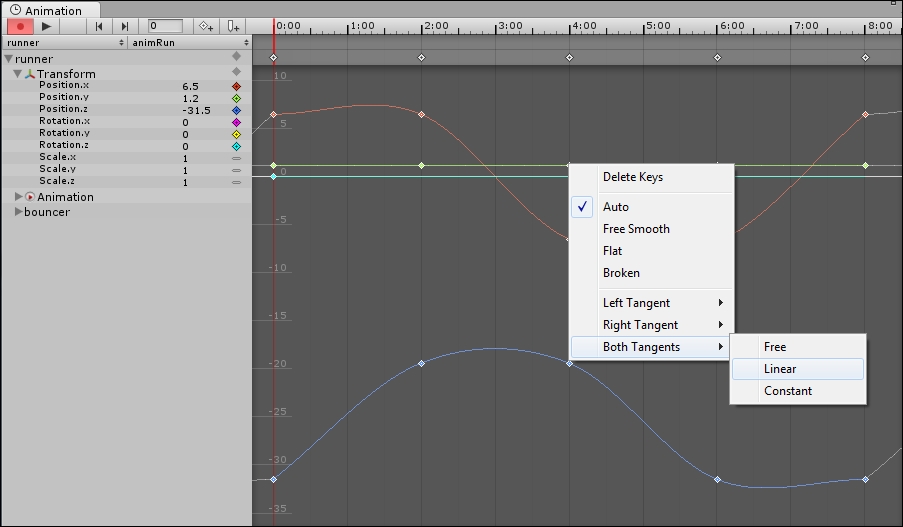
Task: Add a keyframe with the diamond-plus icon
Action: pos(206,26)
